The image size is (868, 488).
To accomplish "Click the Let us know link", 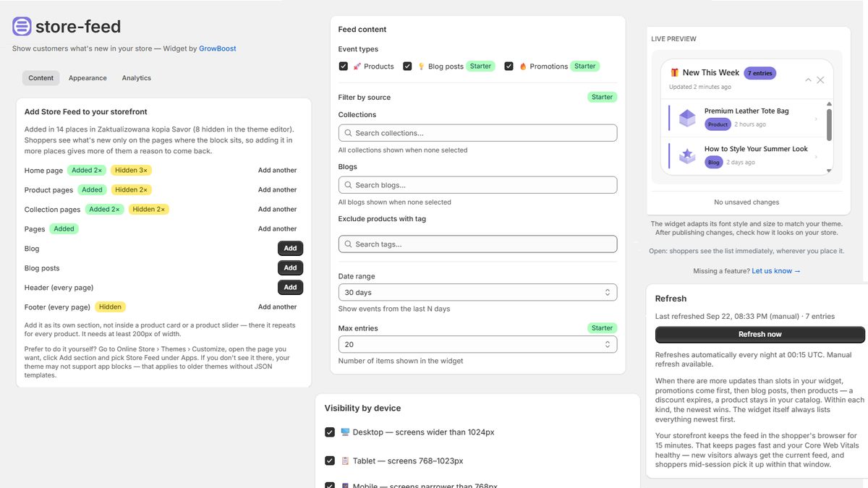I will point(776,271).
